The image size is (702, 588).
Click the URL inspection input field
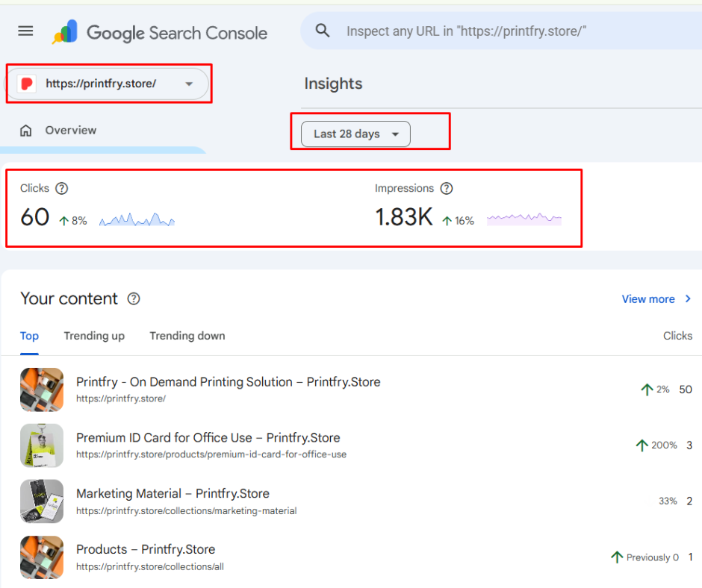[469, 31]
